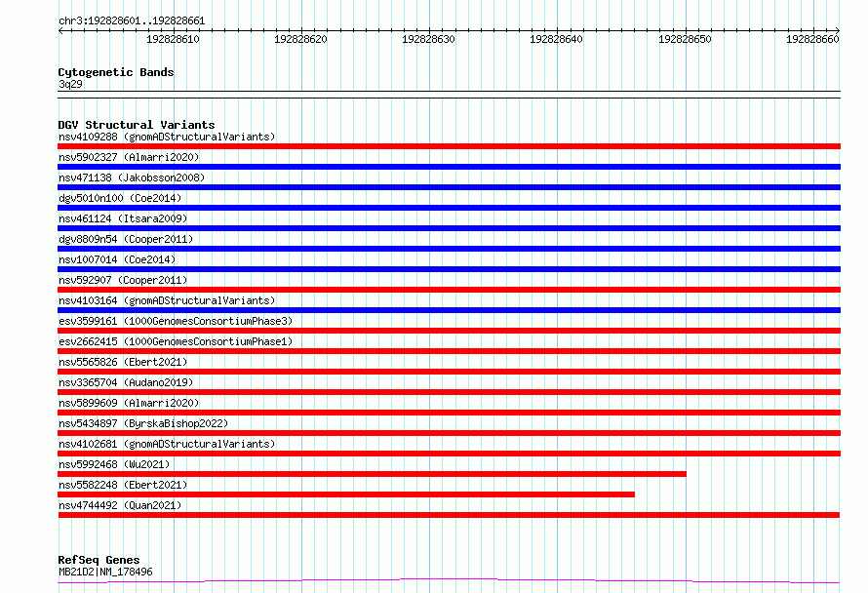Select the 3q29 cytogenetic band outline bar
This screenshot has width=868, height=593.
(x=449, y=95)
